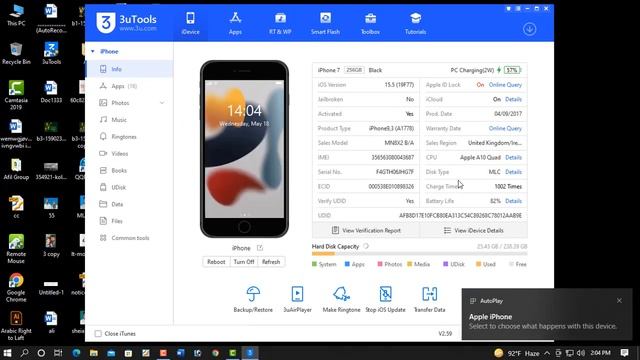Open Make Ringtone tool
640x360 pixels.
pos(341,299)
